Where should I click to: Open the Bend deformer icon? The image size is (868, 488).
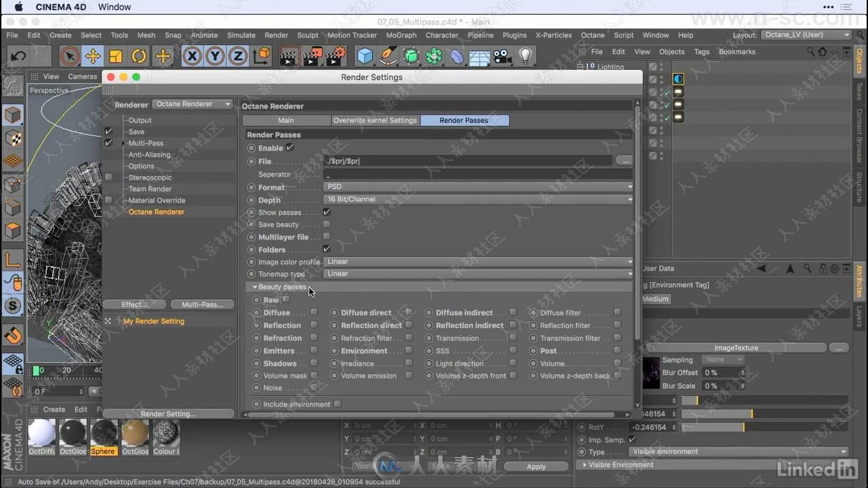(456, 56)
